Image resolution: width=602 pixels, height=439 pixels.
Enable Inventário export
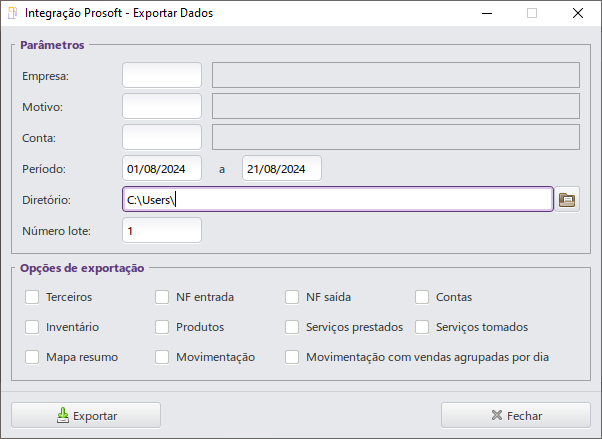pos(32,327)
